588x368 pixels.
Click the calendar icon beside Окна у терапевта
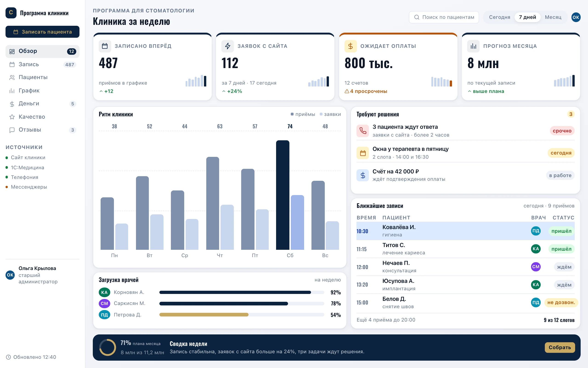point(363,153)
